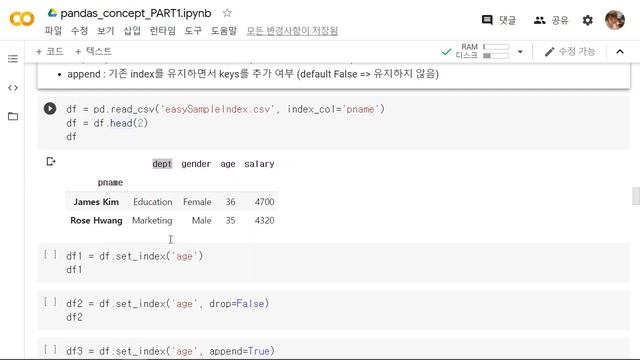Click into the df1 = df.set_index('age') code
Image resolution: width=640 pixels, height=360 pixels.
134,256
